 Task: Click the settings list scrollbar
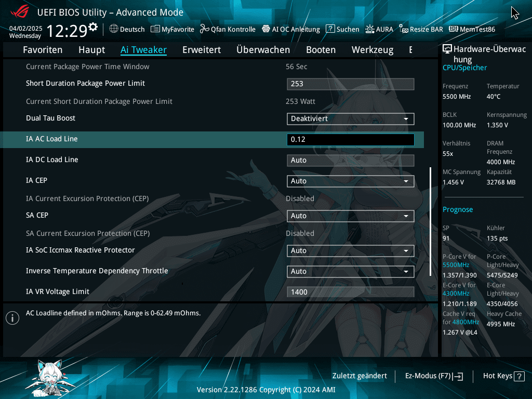pyautogui.click(x=431, y=221)
